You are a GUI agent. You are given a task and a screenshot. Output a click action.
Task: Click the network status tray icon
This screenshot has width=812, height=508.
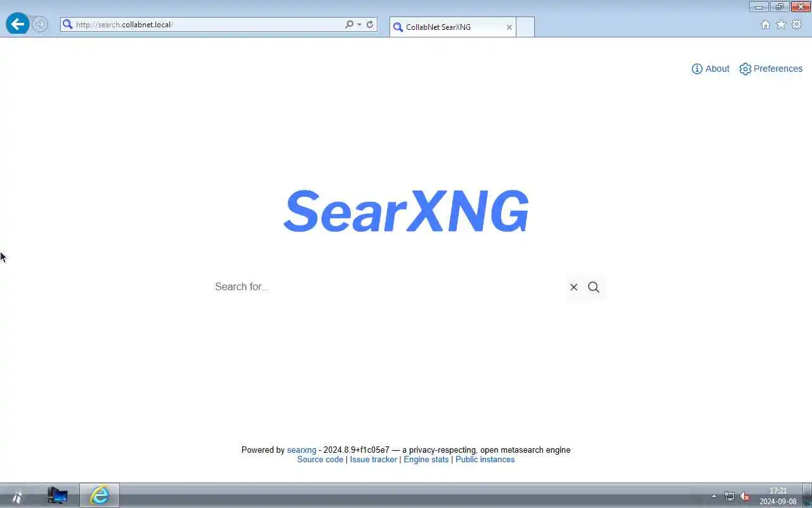[x=730, y=496]
